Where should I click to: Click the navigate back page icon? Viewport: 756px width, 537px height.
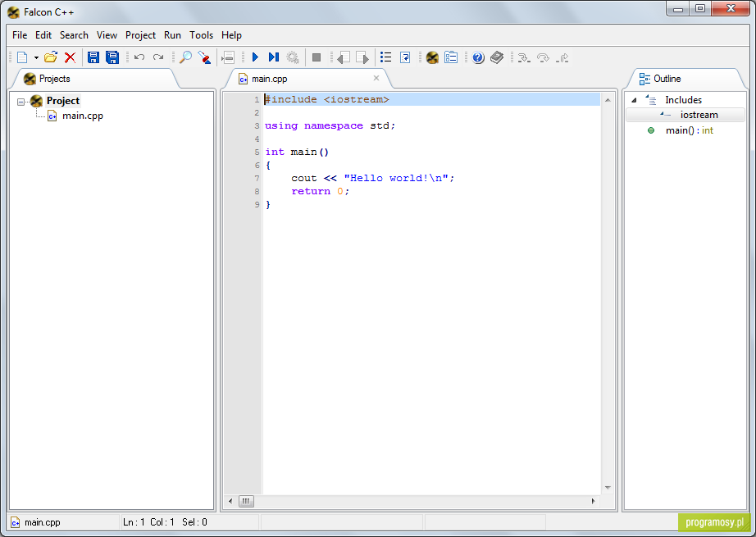[x=344, y=58]
